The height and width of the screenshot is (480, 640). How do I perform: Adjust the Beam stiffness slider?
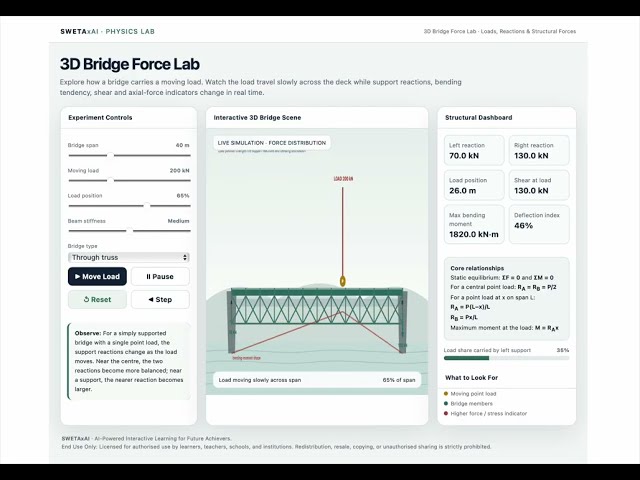click(x=129, y=231)
